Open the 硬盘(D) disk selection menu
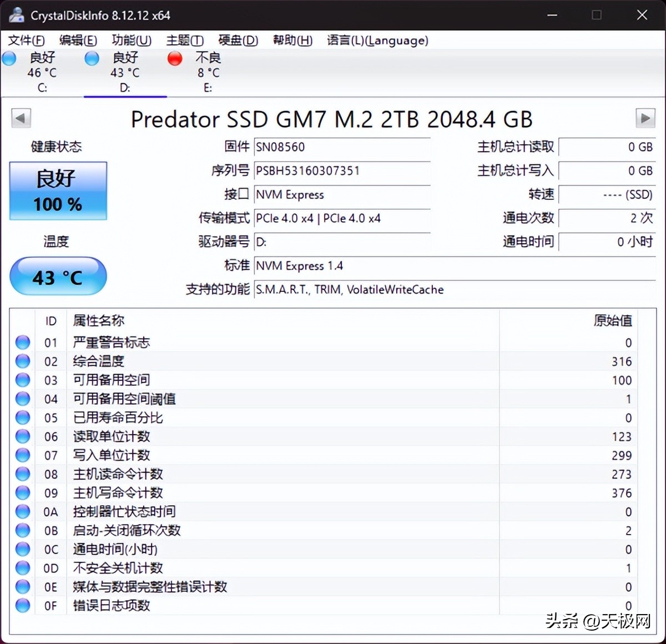Image resolution: width=666 pixels, height=644 pixels. [x=238, y=41]
